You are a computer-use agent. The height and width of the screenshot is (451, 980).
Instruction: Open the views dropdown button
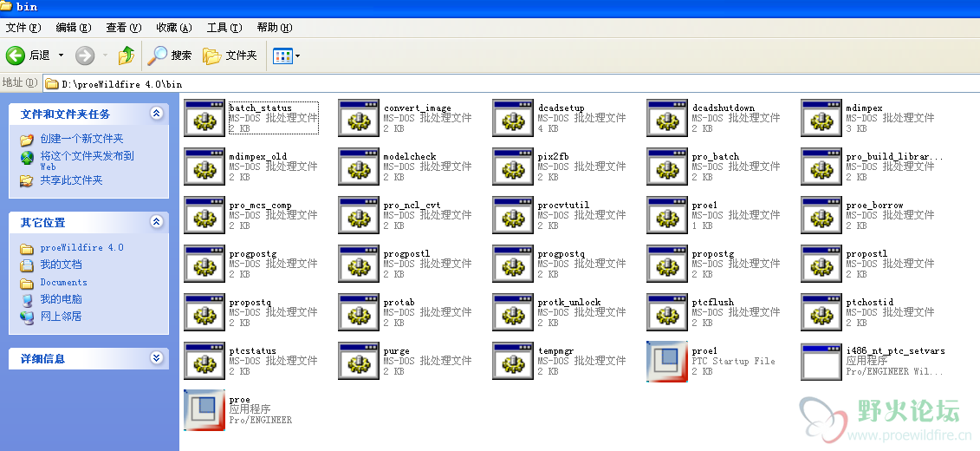286,56
